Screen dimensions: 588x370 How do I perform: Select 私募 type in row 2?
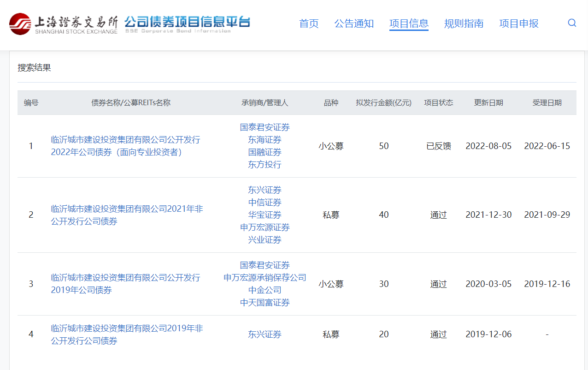coord(331,215)
